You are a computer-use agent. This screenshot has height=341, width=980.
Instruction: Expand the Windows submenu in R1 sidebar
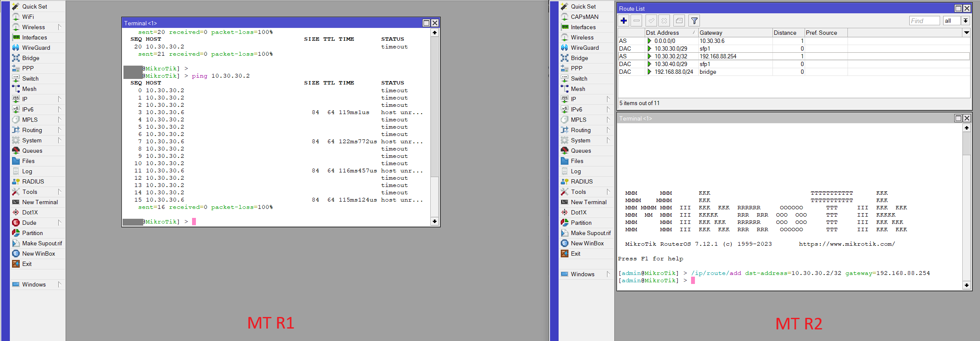(60, 284)
